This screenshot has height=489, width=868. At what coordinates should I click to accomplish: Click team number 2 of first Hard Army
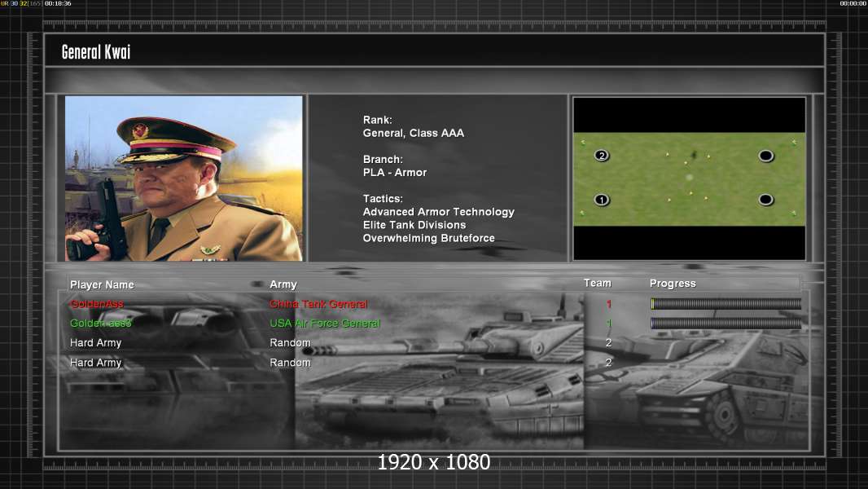(608, 343)
